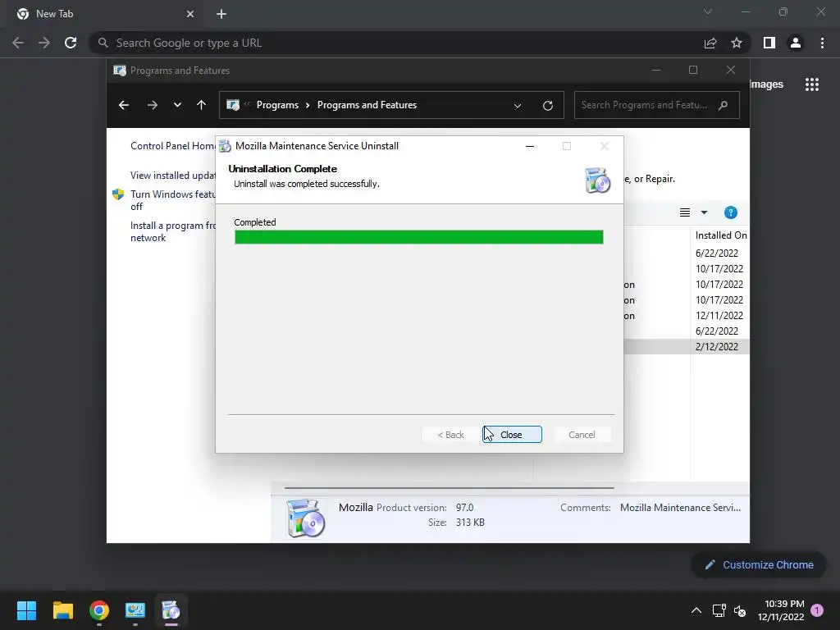The image size is (840, 630).
Task: Select the row installed on 12/11/2022
Action: coord(687,316)
